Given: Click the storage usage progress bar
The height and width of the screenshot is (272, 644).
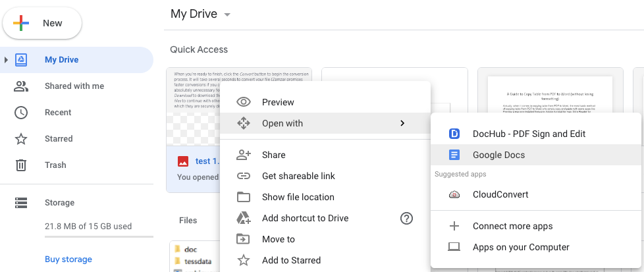Looking at the screenshot, I should pyautogui.click(x=99, y=236).
